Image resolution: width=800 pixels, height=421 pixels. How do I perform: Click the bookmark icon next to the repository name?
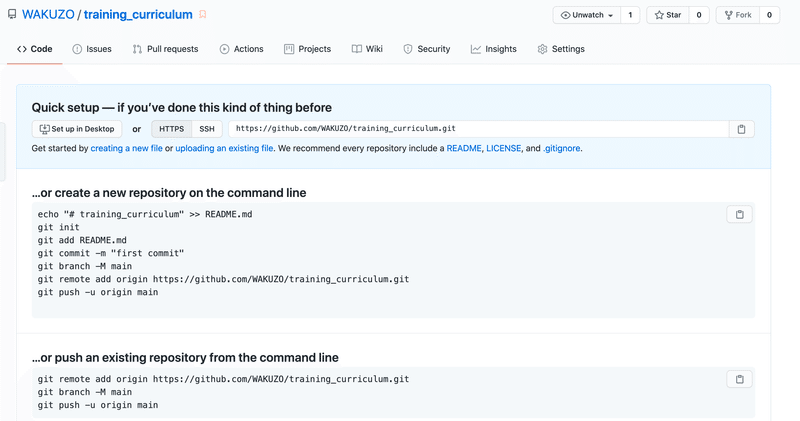[203, 15]
